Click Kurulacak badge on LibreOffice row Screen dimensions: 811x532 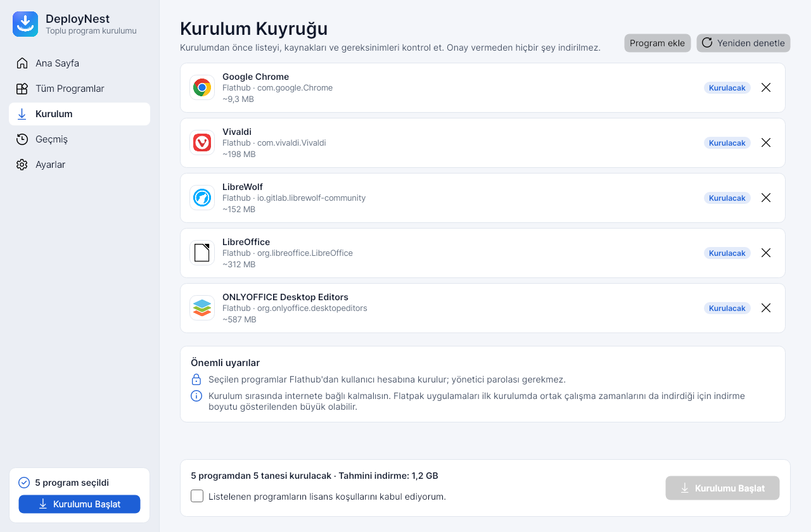pos(727,253)
